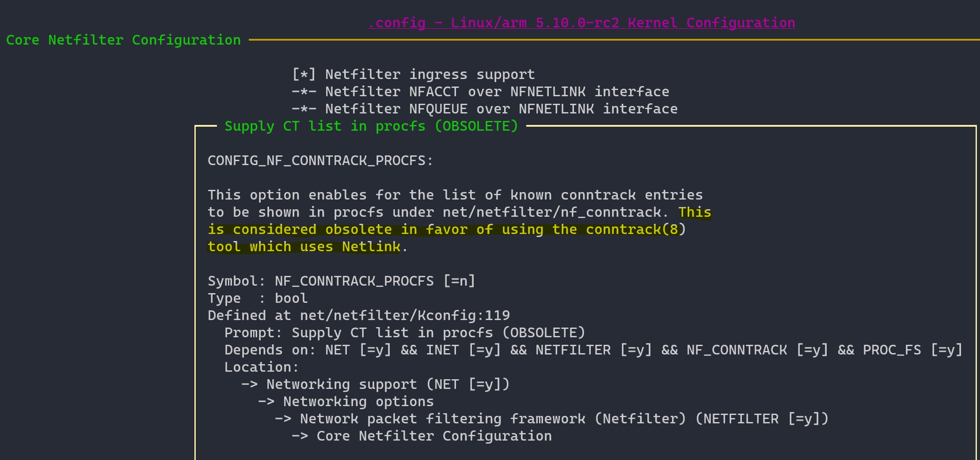Select the NF_CONNTRACK_PROCFS [=n] symbol line
Viewport: 980px width, 460px height.
click(341, 281)
